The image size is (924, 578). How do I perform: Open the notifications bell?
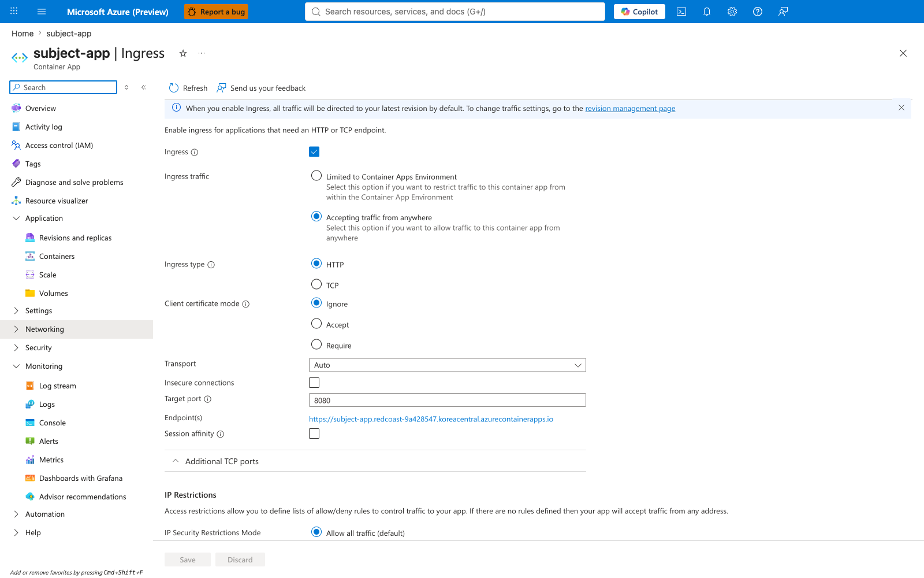click(707, 12)
